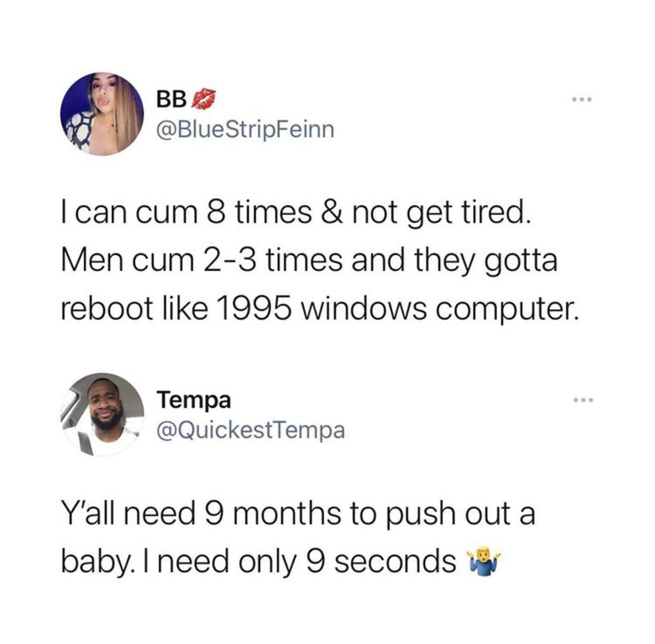
Task: Open BB's profile picture
Action: tap(101, 114)
